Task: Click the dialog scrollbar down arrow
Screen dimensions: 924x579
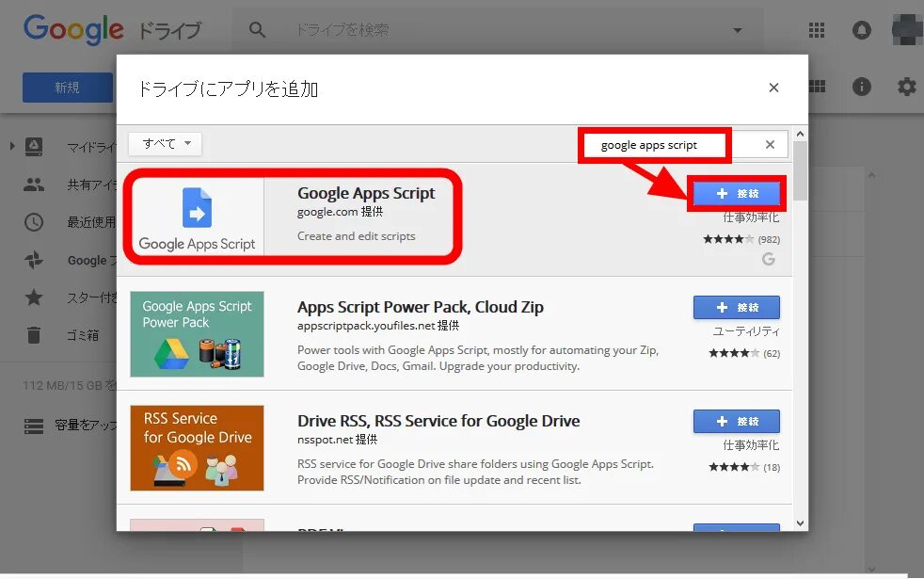Action: point(800,523)
